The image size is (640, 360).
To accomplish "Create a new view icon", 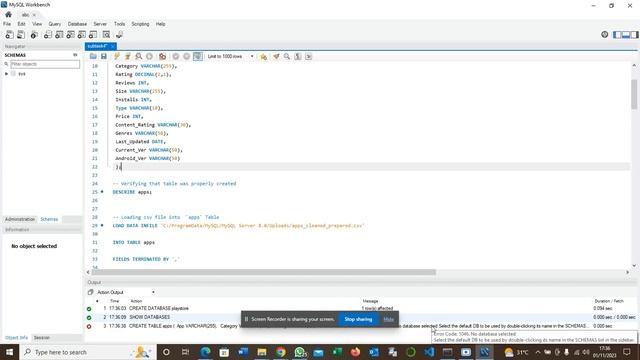I will pos(71,35).
